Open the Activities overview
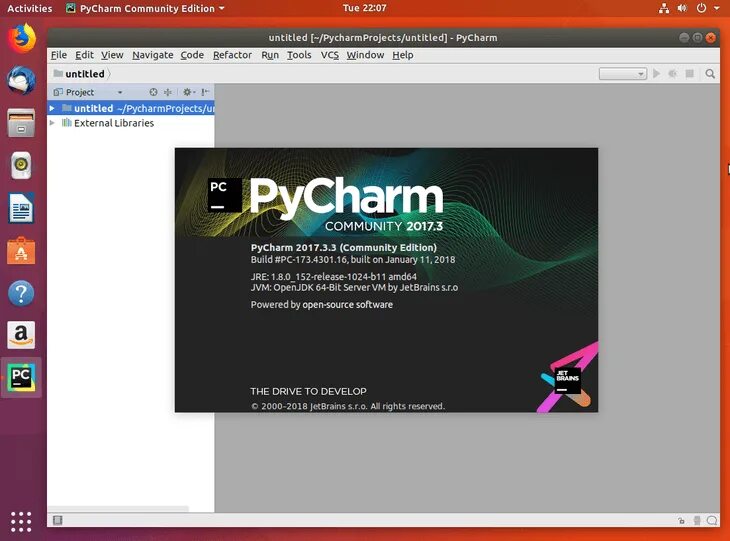 click(x=29, y=8)
